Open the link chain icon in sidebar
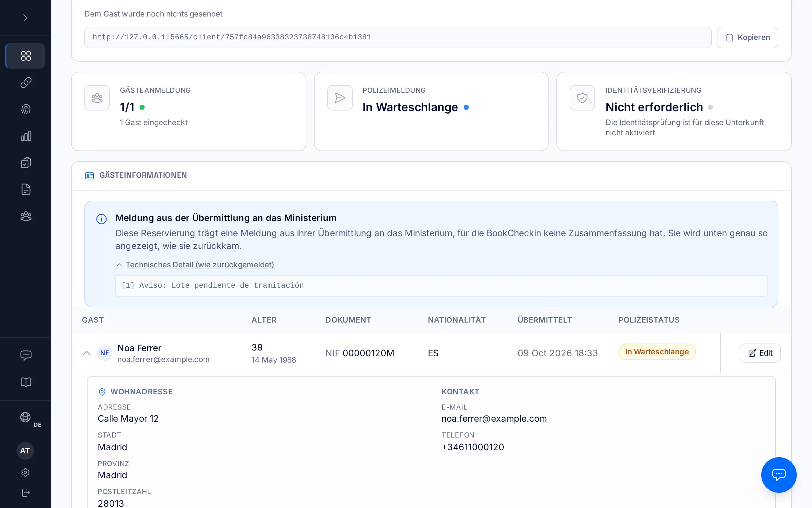 tap(25, 83)
